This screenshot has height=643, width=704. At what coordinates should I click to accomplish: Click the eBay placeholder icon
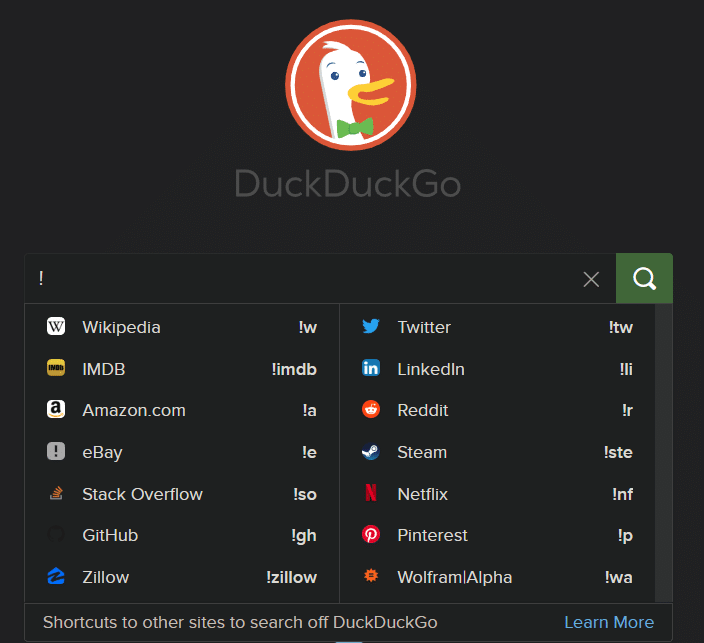pos(56,451)
